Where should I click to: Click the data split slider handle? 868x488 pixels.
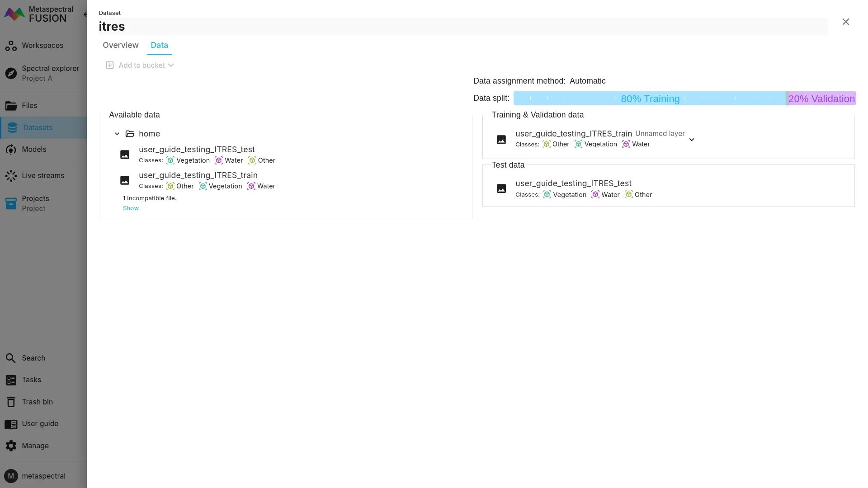coord(787,99)
